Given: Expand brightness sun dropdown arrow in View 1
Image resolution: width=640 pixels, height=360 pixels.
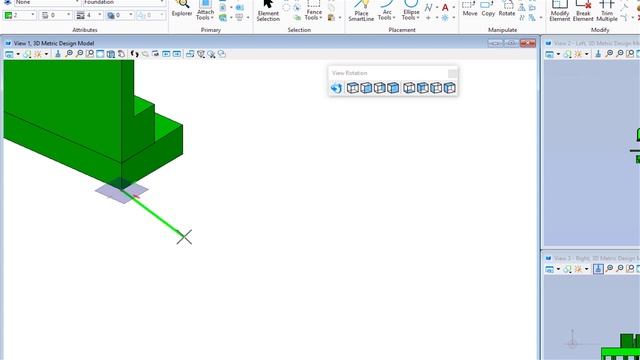Looking at the screenshot, I should pyautogui.click(x=46, y=54).
